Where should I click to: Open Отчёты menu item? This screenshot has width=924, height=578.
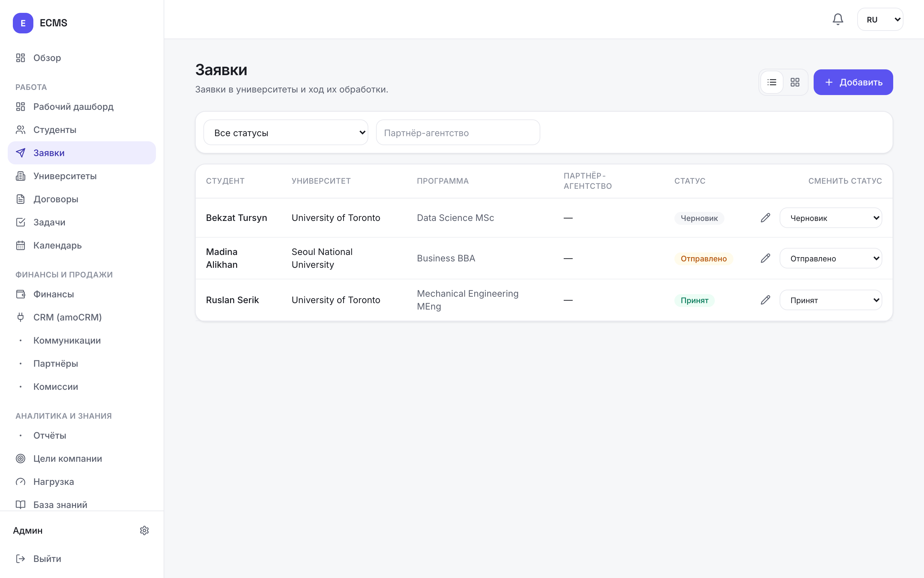click(82, 435)
